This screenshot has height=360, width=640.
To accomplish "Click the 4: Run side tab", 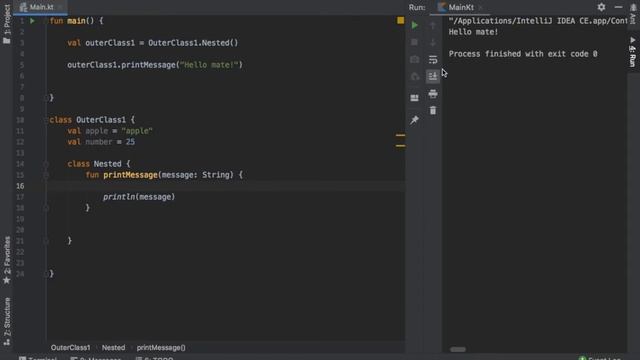I will pyautogui.click(x=633, y=52).
